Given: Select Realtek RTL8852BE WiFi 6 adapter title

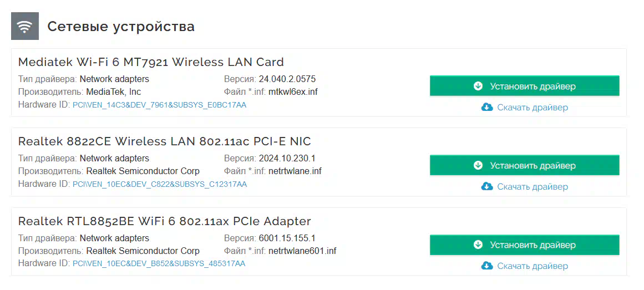Looking at the screenshot, I should pyautogui.click(x=165, y=221).
